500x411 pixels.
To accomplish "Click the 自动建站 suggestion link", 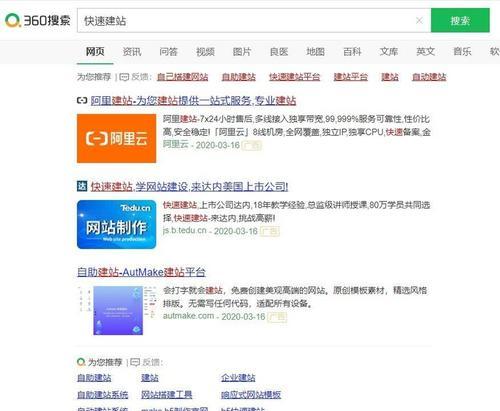I will 429,77.
